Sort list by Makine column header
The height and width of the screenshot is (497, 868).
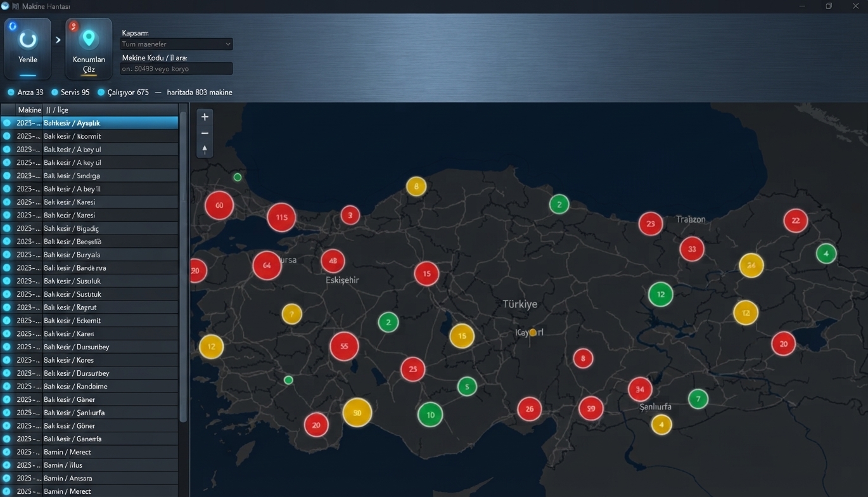pos(29,110)
